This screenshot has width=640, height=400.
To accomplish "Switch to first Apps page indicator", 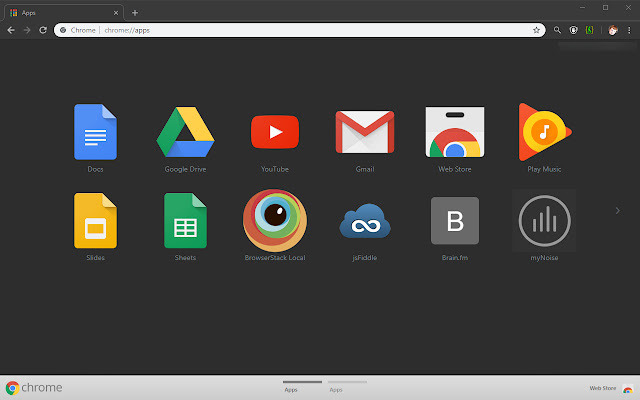I will coord(302,386).
